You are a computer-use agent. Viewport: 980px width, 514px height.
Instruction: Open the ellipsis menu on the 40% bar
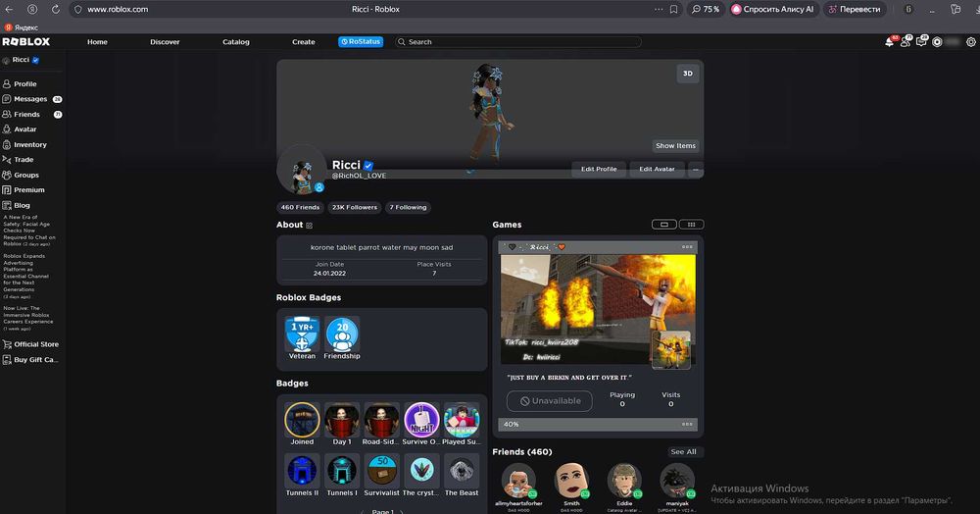coord(687,424)
